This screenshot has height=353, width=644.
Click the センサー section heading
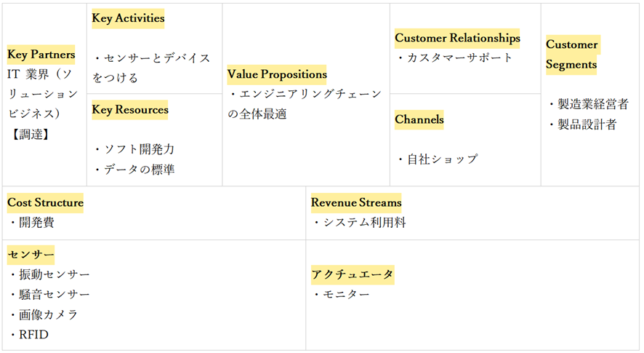pyautogui.click(x=31, y=255)
